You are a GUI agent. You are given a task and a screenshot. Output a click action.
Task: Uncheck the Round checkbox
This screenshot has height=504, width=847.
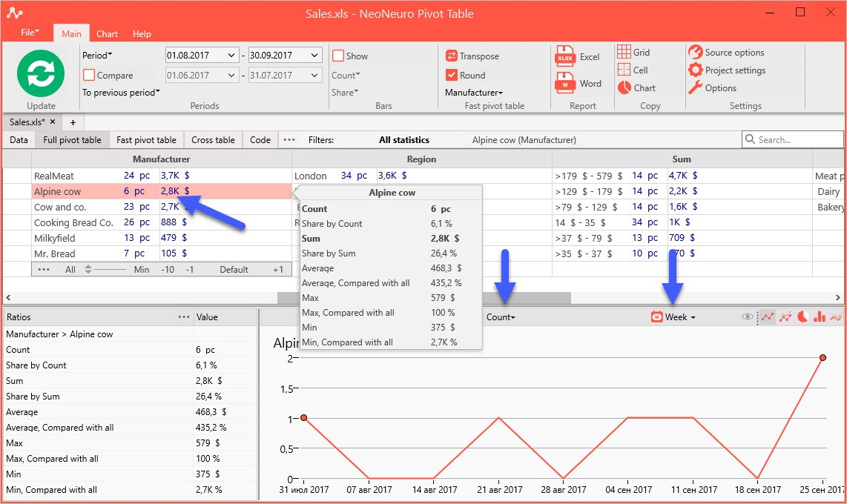click(x=451, y=75)
